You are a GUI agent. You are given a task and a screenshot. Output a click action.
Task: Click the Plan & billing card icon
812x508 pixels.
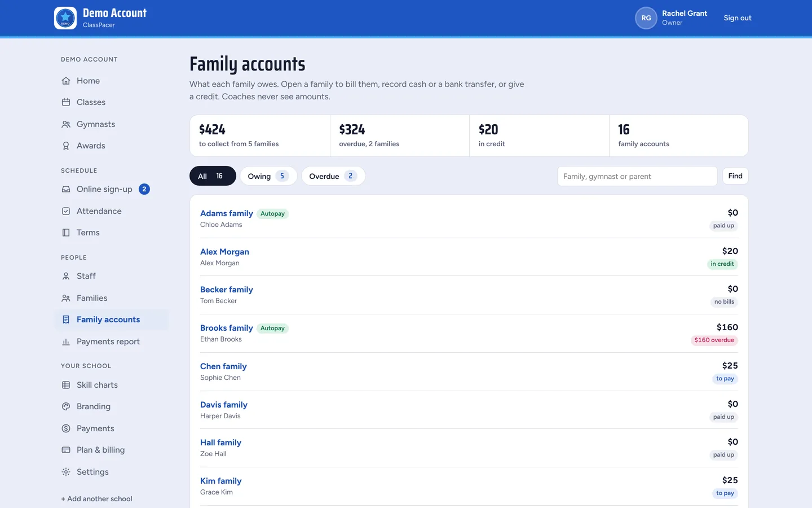[x=66, y=450]
